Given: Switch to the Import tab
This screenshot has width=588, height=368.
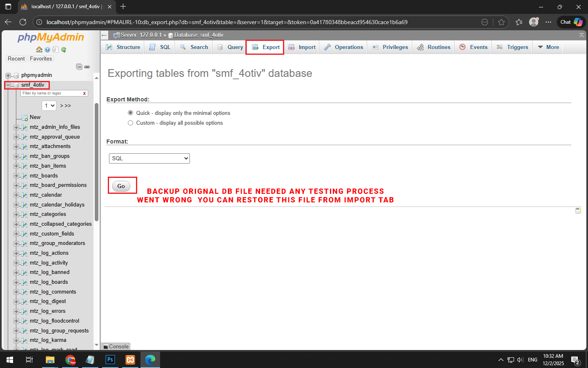Looking at the screenshot, I should 302,47.
